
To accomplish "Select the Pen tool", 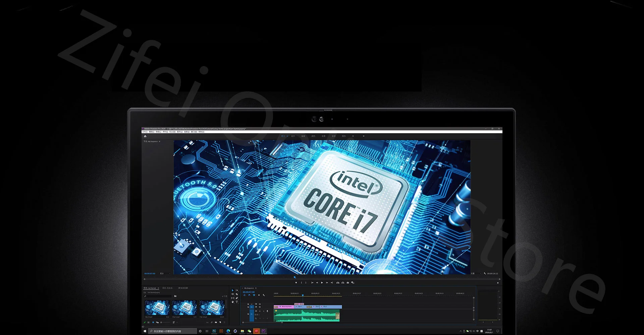I will (237, 298).
